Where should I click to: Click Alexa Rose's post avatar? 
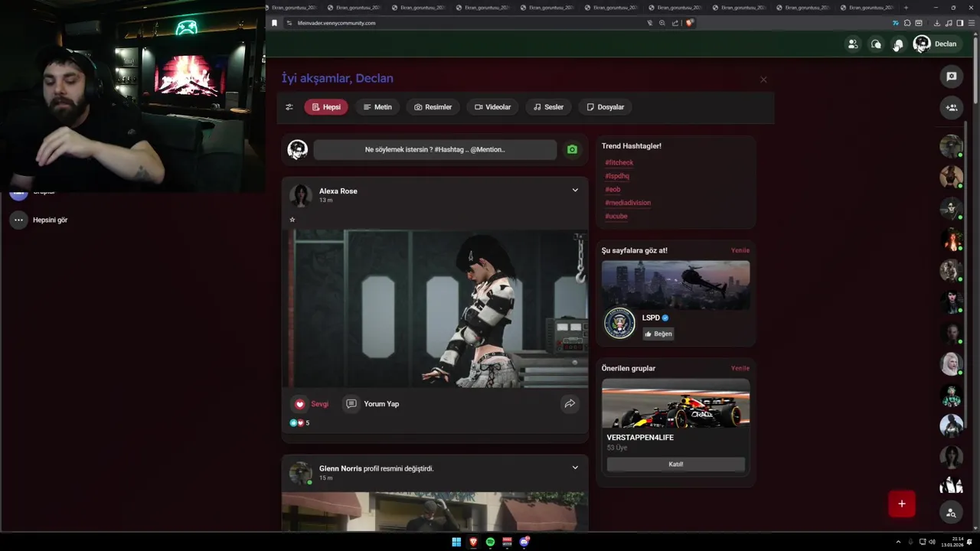click(300, 195)
